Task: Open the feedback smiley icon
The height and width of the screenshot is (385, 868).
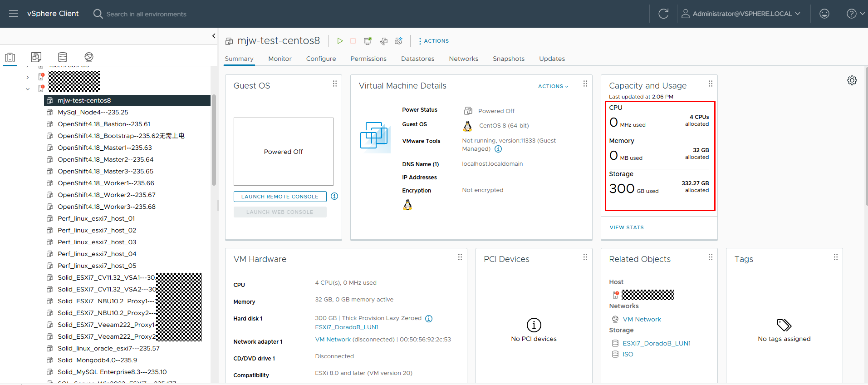Action: click(824, 14)
